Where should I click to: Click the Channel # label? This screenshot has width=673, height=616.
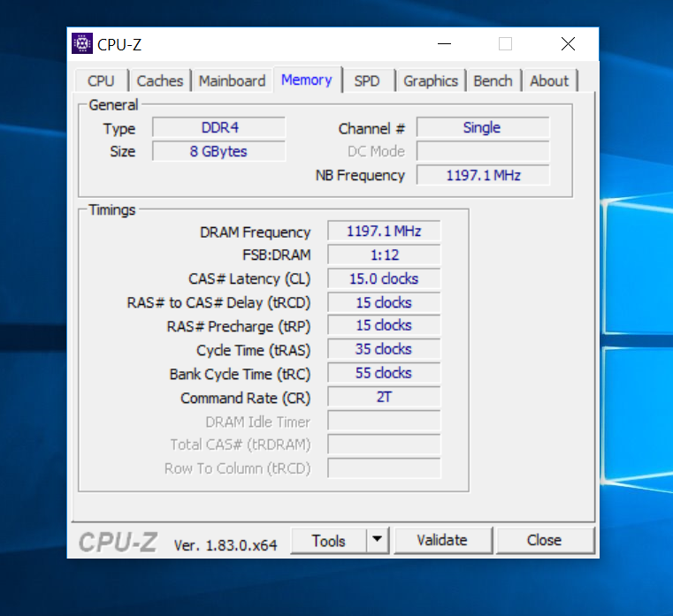click(371, 129)
